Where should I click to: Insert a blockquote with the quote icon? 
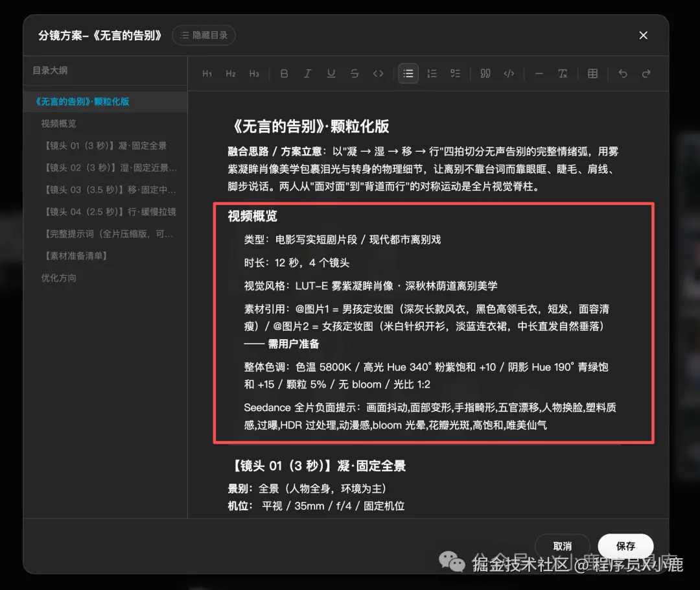point(485,74)
